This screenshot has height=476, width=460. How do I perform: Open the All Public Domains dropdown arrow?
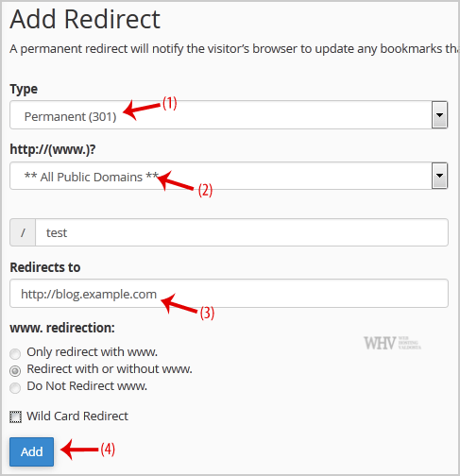[x=439, y=176]
